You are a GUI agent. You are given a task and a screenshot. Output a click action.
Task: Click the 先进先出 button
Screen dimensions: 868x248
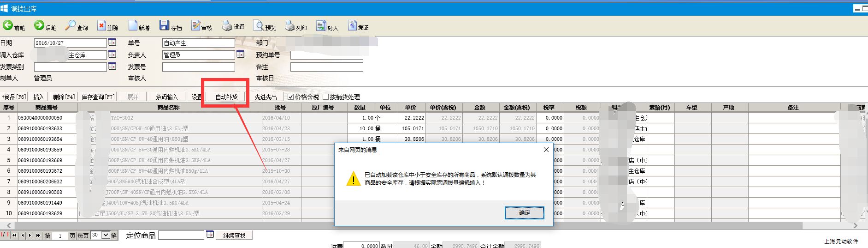[x=266, y=97]
